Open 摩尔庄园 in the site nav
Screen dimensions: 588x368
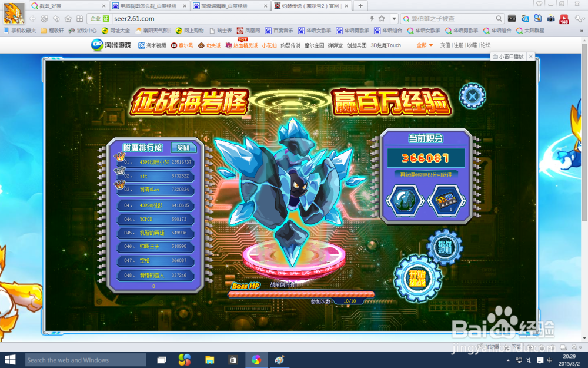(314, 45)
